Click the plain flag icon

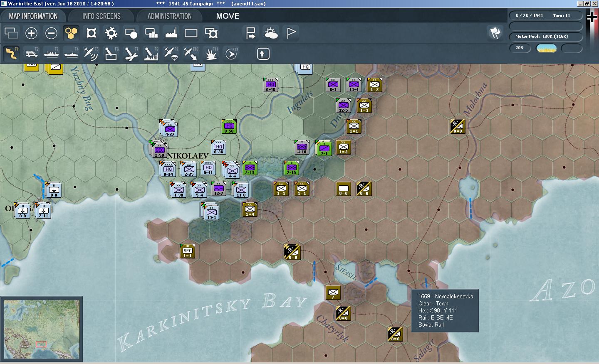pos(291,33)
